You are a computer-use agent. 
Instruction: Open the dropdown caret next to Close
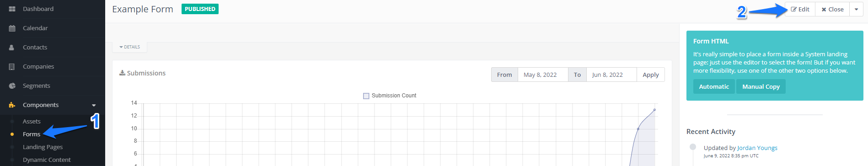[x=856, y=9]
